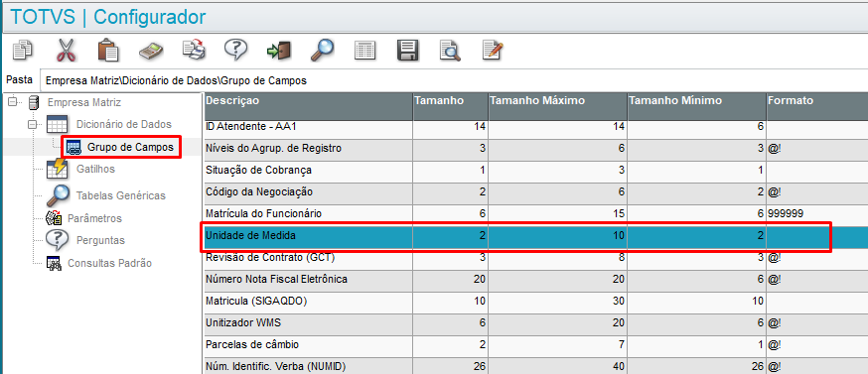Click Tamanho Máximo 10 of Unidade de Medida
The height and width of the screenshot is (374, 868).
pyautogui.click(x=557, y=236)
